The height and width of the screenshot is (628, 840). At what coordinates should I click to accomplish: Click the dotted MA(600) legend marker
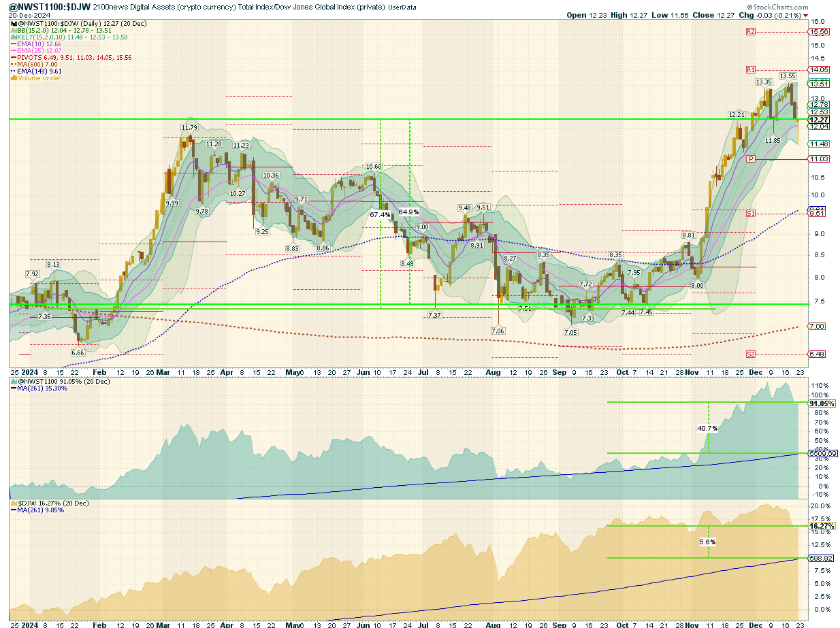pos(12,65)
